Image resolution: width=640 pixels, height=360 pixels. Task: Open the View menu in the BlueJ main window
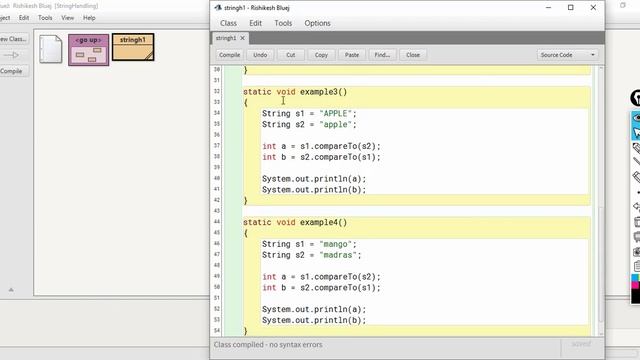pyautogui.click(x=68, y=18)
